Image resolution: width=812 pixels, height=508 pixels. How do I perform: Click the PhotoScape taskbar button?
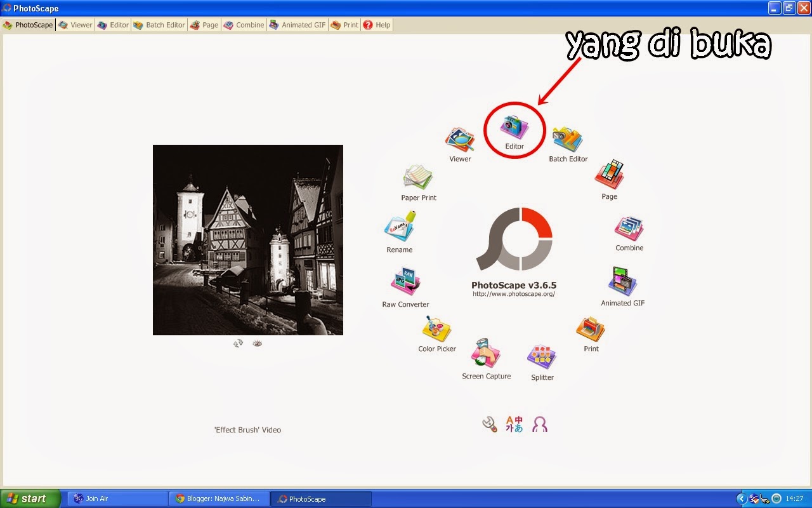point(320,498)
